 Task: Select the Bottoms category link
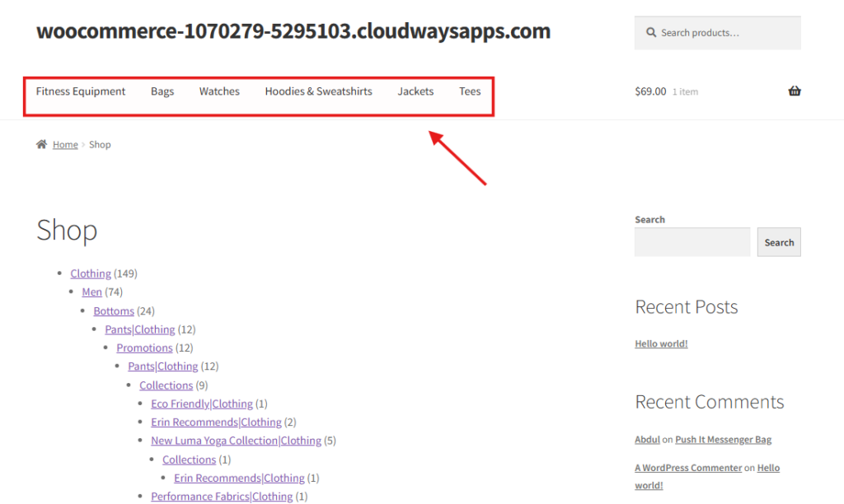click(x=114, y=311)
